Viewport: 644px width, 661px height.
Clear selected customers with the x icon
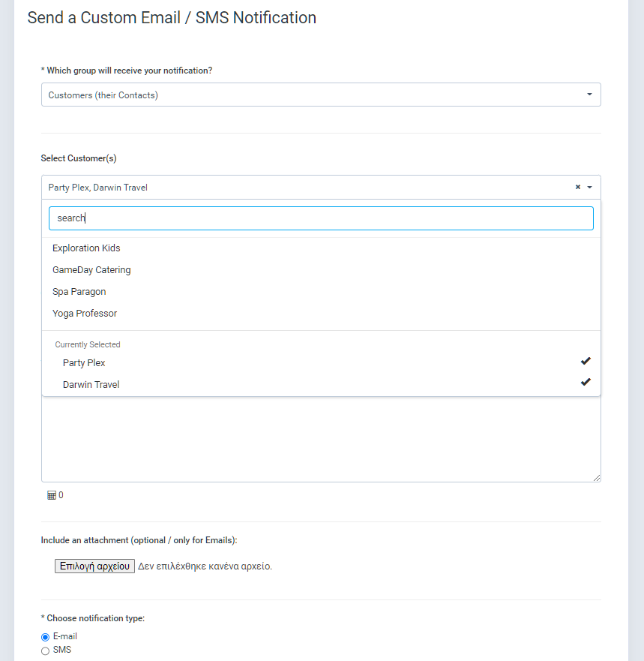tap(577, 188)
